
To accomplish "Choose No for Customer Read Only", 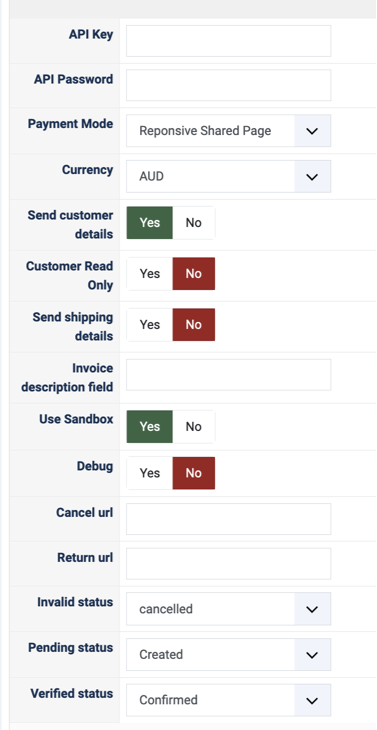I will [194, 273].
